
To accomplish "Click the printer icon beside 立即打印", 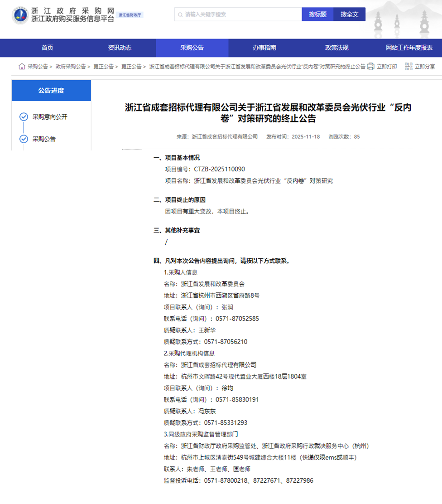I will coord(370,67).
